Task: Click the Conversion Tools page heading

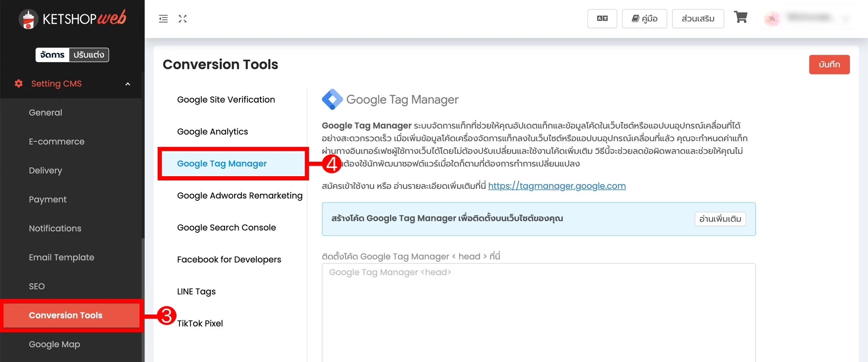Action: tap(220, 64)
